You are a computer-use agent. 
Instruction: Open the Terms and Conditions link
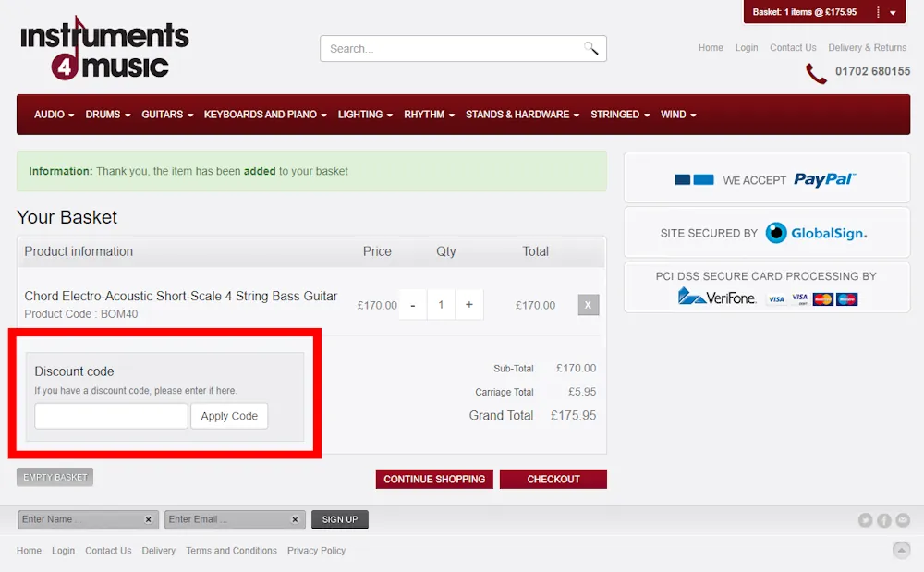click(x=232, y=551)
